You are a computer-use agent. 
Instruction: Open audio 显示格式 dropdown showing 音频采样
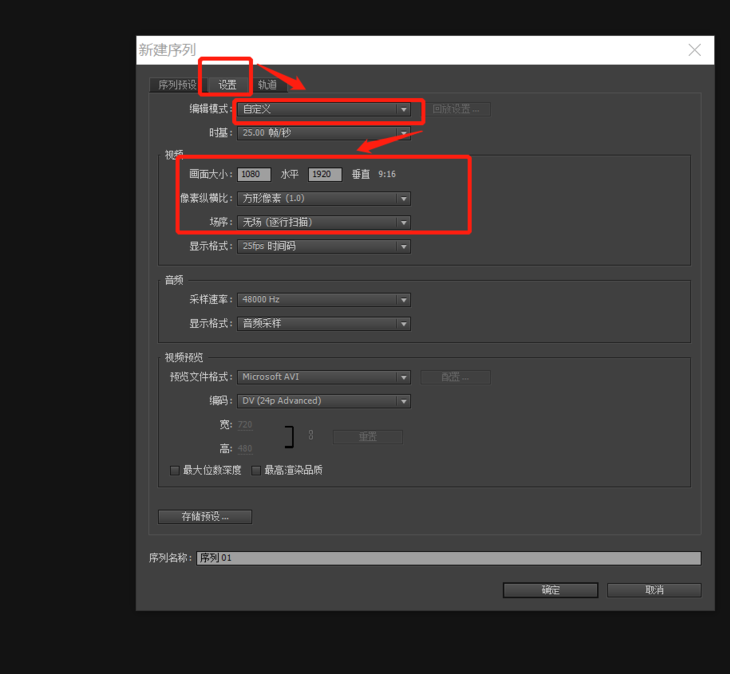(x=324, y=324)
